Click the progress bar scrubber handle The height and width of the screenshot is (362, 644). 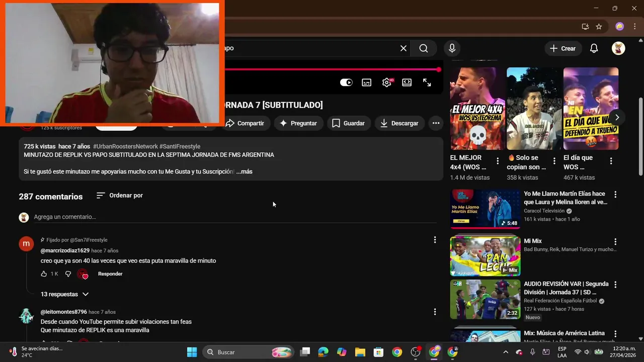(439, 70)
